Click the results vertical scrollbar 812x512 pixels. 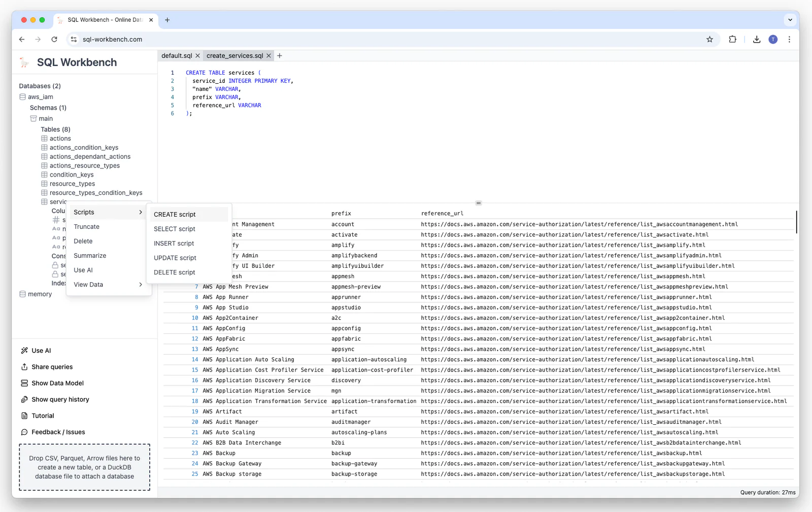pos(796,222)
